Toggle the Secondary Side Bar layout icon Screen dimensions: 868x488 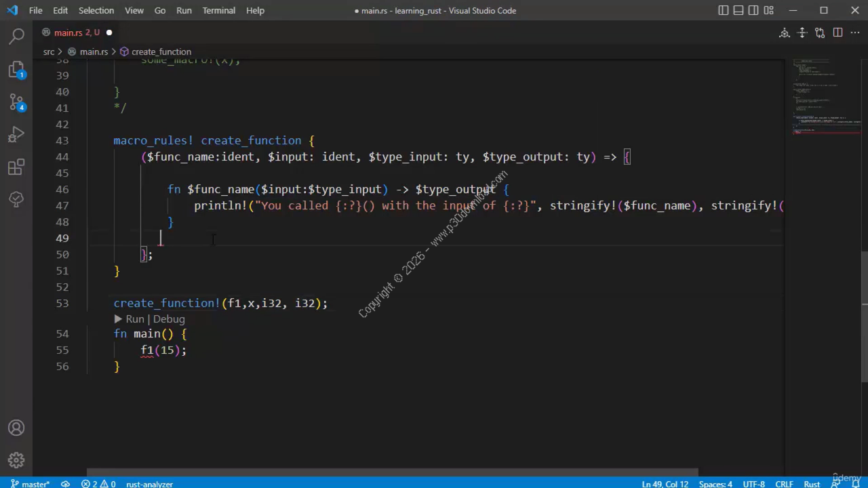coord(753,10)
